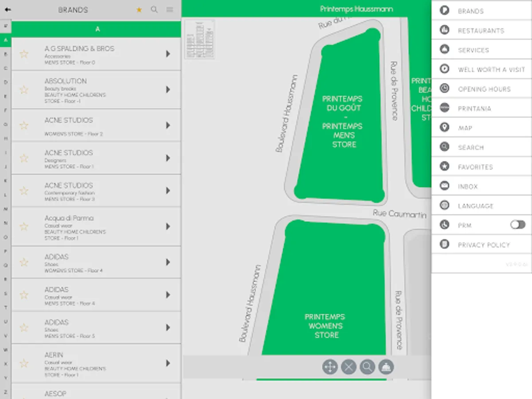The image size is (532, 399).
Task: Click the Search magnifier icon in side menu
Action: (x=444, y=147)
